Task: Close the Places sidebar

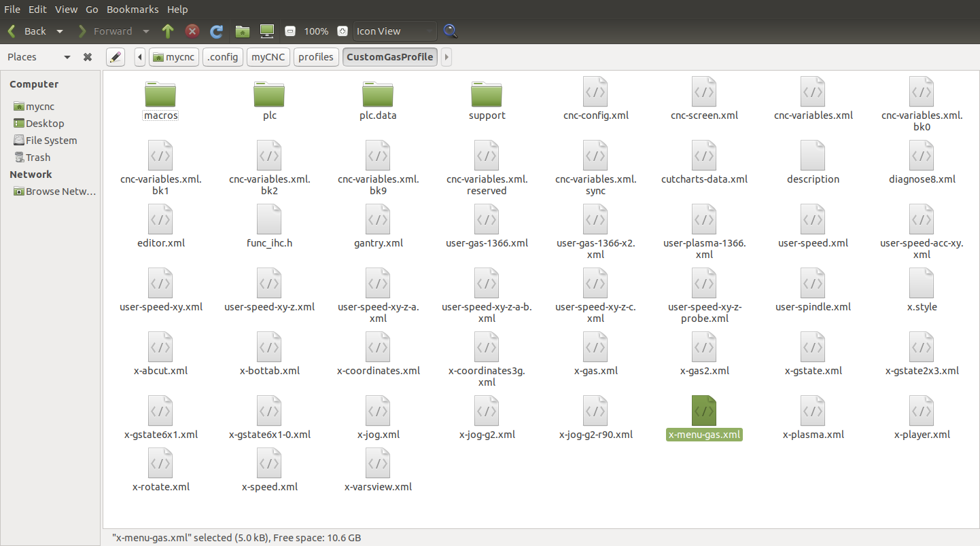Action: pyautogui.click(x=88, y=57)
